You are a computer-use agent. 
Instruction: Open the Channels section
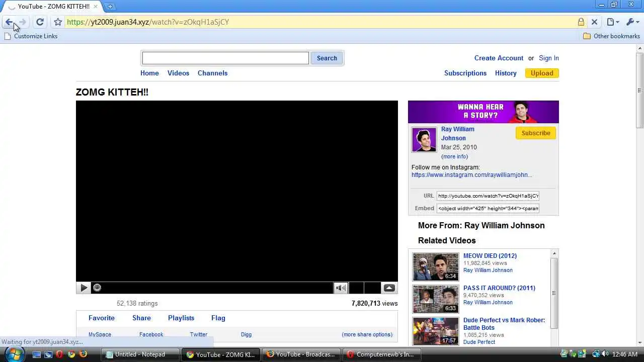pos(212,73)
